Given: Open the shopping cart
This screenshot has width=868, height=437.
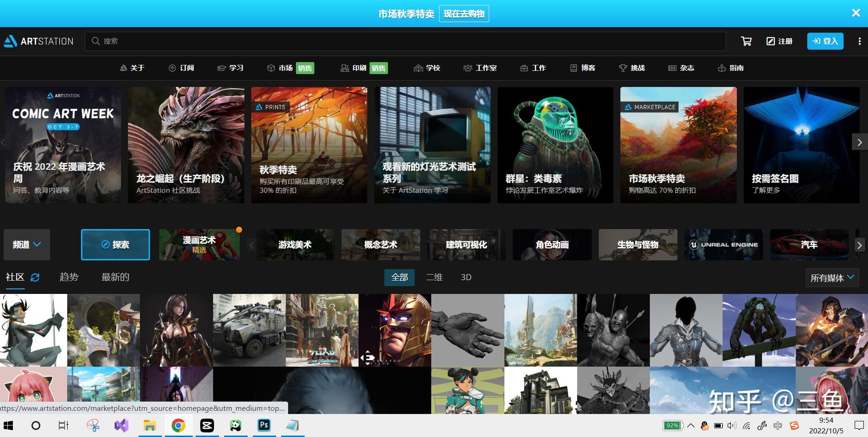Looking at the screenshot, I should 746,41.
